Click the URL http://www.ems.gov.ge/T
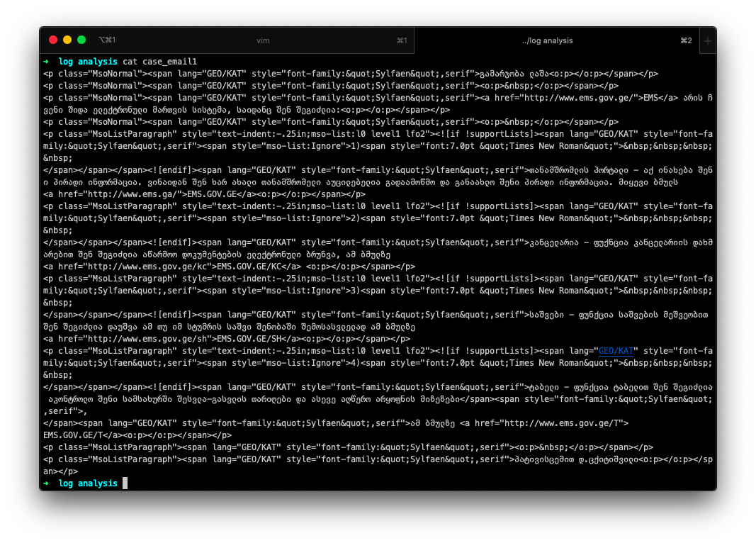This screenshot has height=543, width=756. (x=562, y=423)
